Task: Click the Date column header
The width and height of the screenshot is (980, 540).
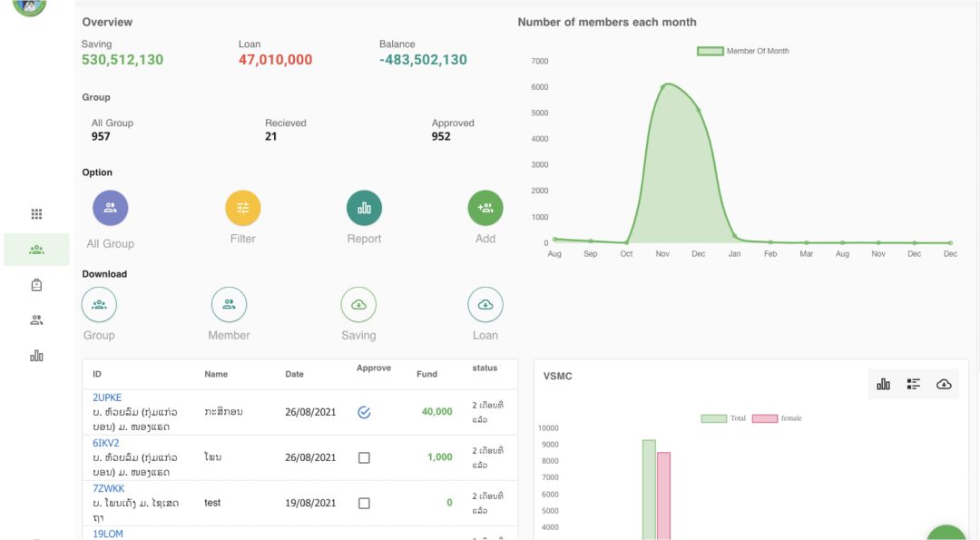Action: point(294,375)
